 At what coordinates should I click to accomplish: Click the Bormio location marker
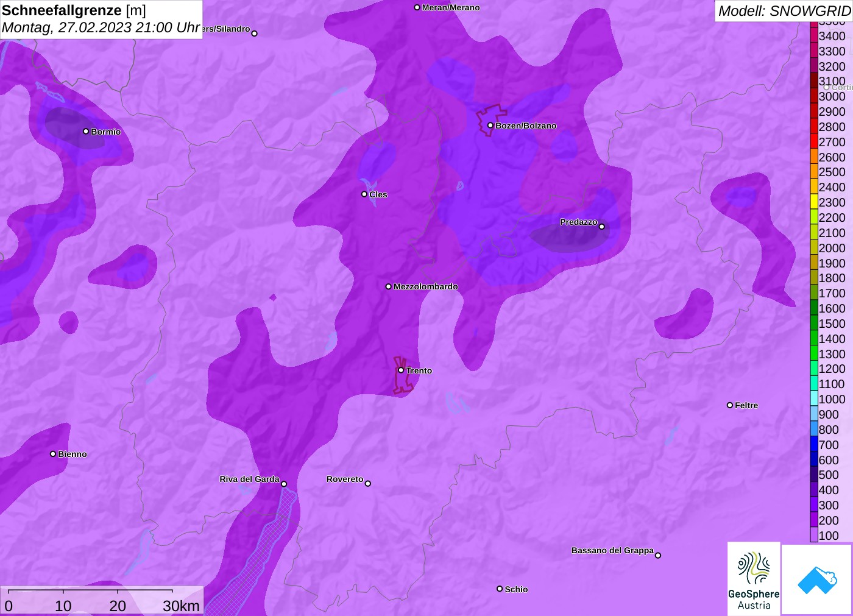coord(86,131)
